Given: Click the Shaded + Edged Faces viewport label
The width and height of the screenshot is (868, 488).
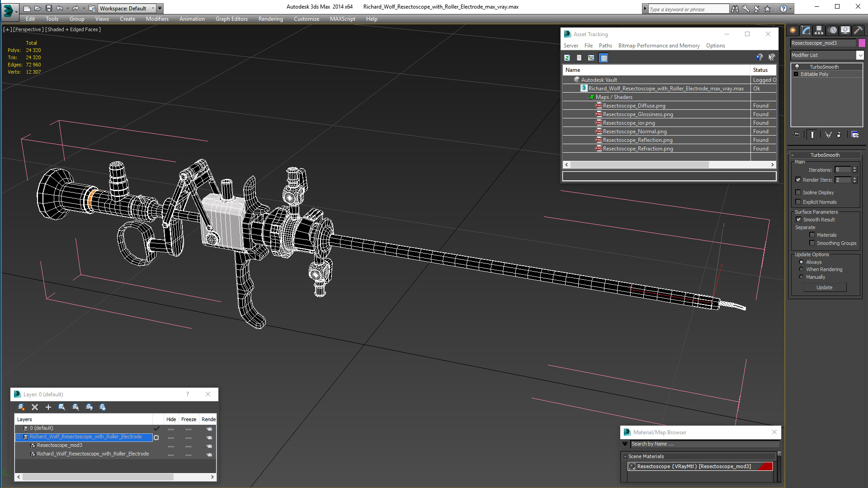Looking at the screenshot, I should point(73,29).
